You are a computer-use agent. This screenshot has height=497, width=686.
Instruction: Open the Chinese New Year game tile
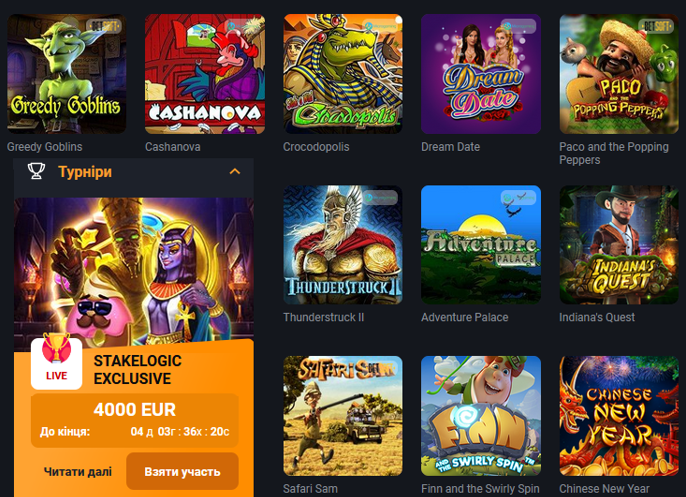(619, 416)
